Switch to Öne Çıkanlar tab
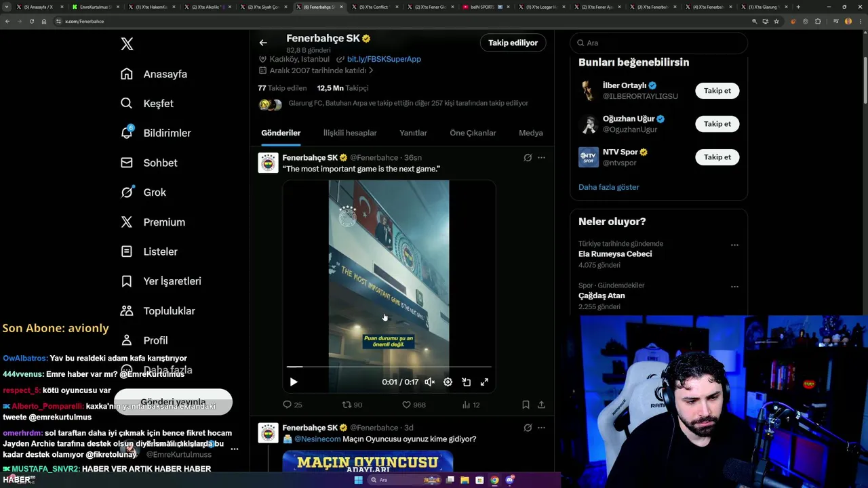The height and width of the screenshot is (488, 868). 473,133
